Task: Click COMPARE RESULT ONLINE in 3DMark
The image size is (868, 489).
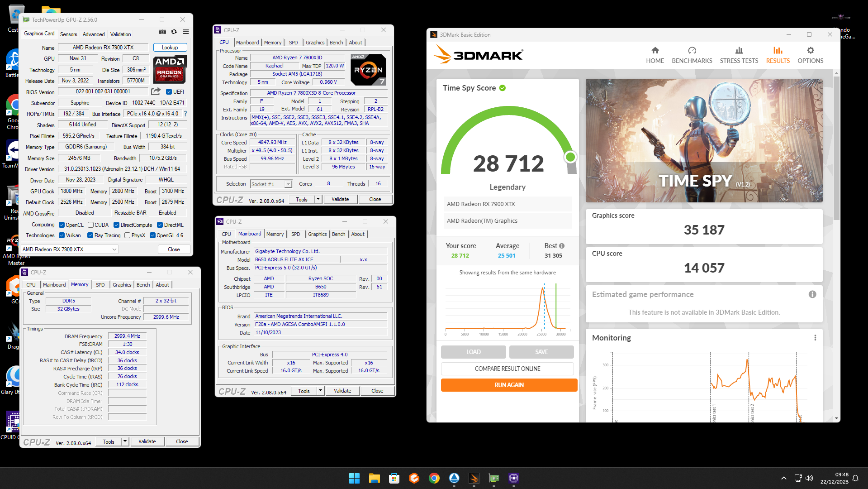Action: click(x=507, y=369)
